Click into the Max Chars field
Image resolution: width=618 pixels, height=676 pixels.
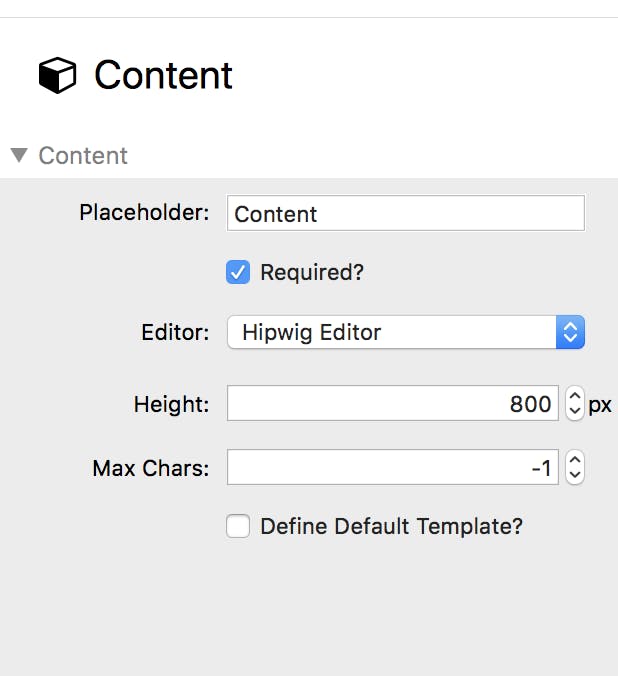click(392, 467)
